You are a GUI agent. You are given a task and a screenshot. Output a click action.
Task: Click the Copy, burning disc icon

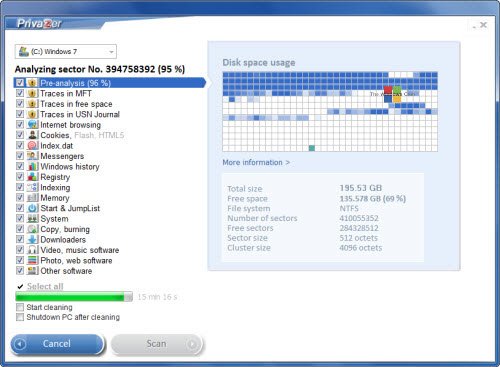(x=32, y=229)
